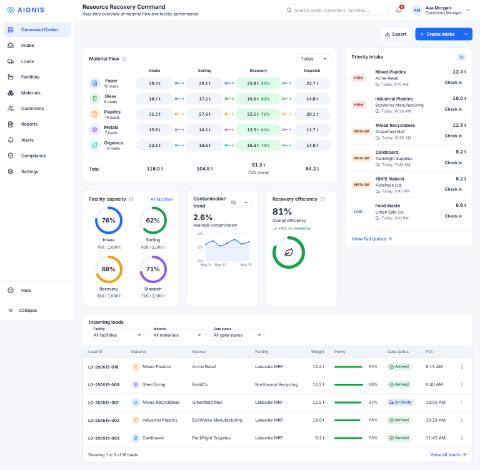Open Intake in the sidebar
This screenshot has width=480, height=470.
click(x=37, y=45)
